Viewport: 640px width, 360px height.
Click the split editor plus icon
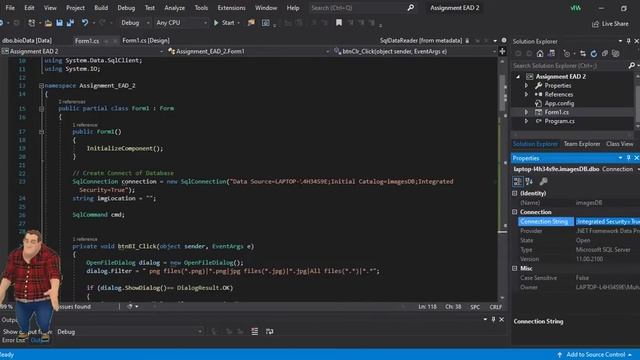pyautogui.click(x=502, y=51)
